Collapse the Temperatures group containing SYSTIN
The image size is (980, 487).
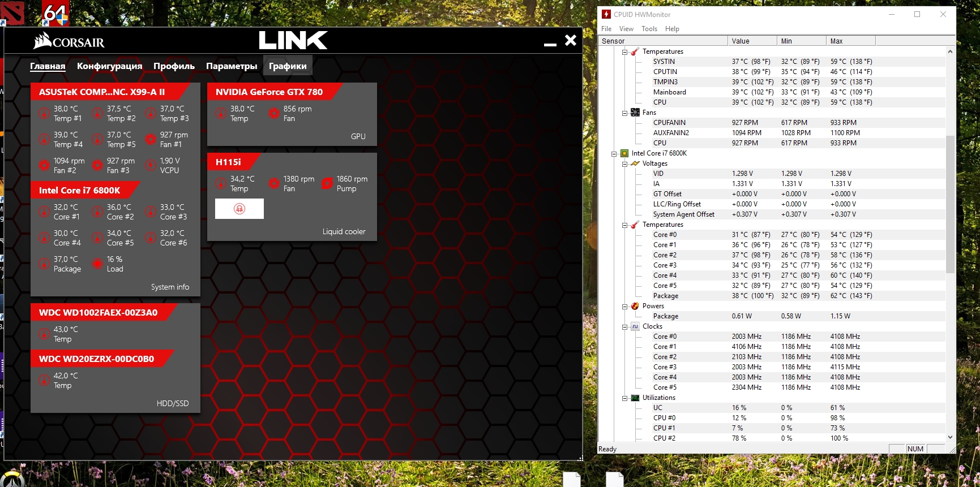point(625,52)
